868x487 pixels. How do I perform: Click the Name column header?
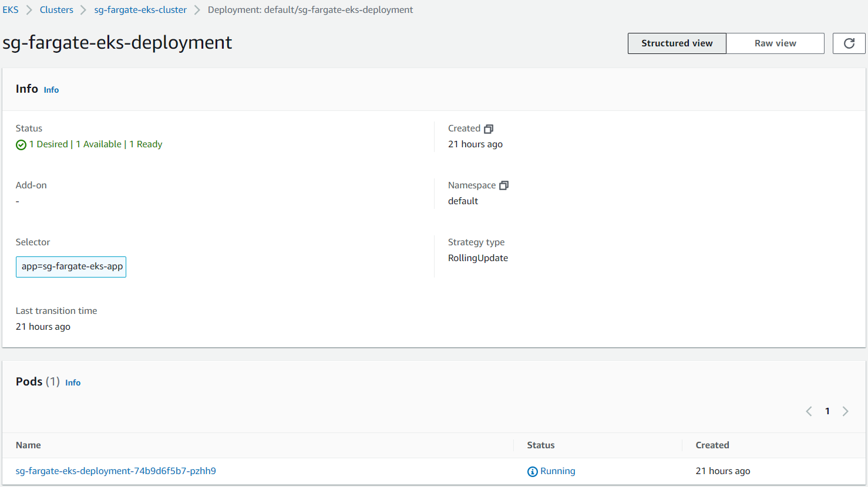click(28, 445)
